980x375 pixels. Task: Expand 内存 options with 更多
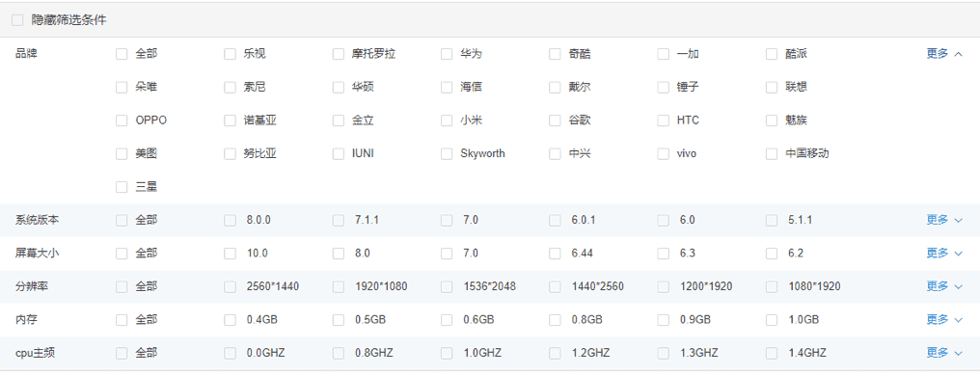[943, 319]
